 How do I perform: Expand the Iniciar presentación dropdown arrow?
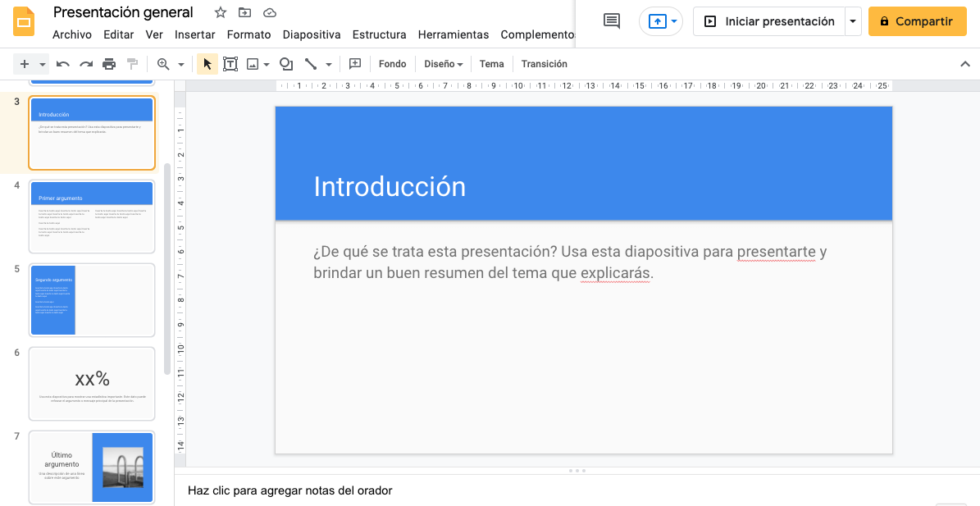pos(851,21)
